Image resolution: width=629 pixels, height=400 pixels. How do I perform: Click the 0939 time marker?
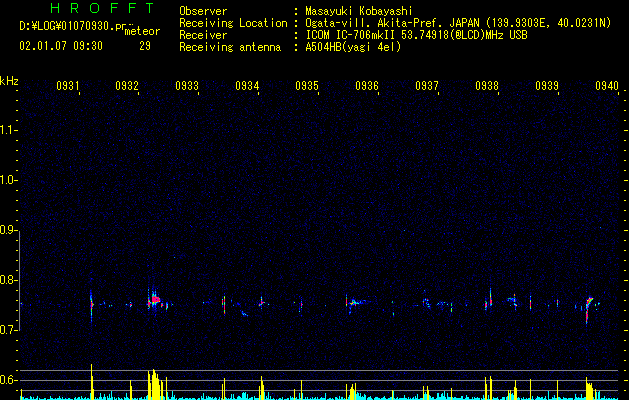pyautogui.click(x=547, y=85)
